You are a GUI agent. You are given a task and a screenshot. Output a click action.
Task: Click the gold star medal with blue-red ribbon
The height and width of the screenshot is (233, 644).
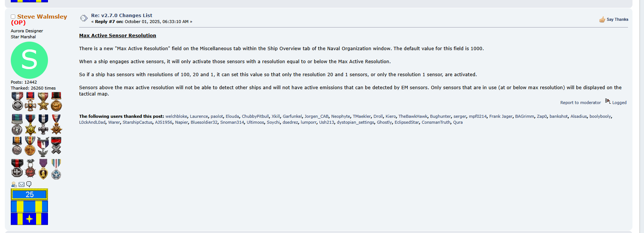(30, 124)
